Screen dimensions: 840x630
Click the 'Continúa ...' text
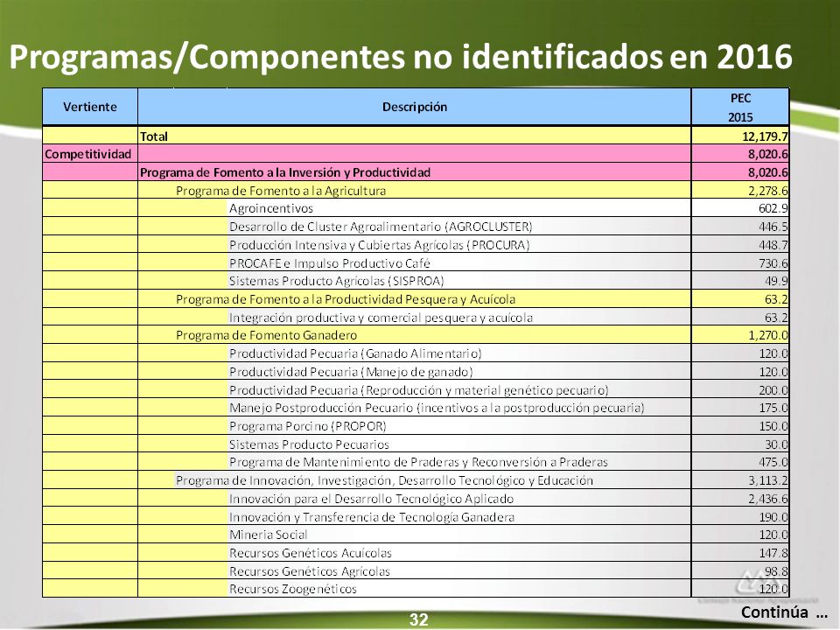tap(784, 612)
